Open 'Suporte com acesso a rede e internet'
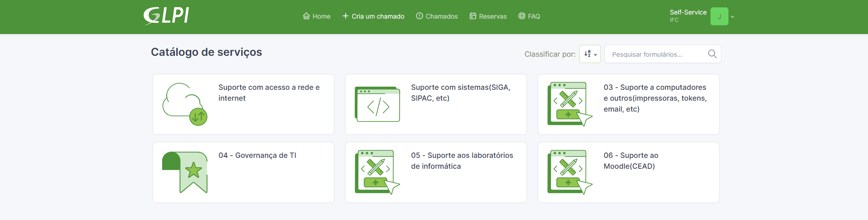This screenshot has height=220, width=868. pos(269,93)
